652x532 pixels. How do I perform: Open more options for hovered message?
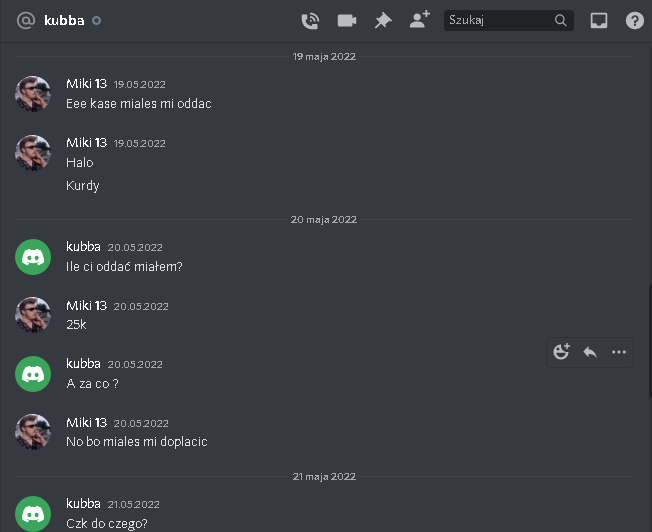tap(619, 352)
